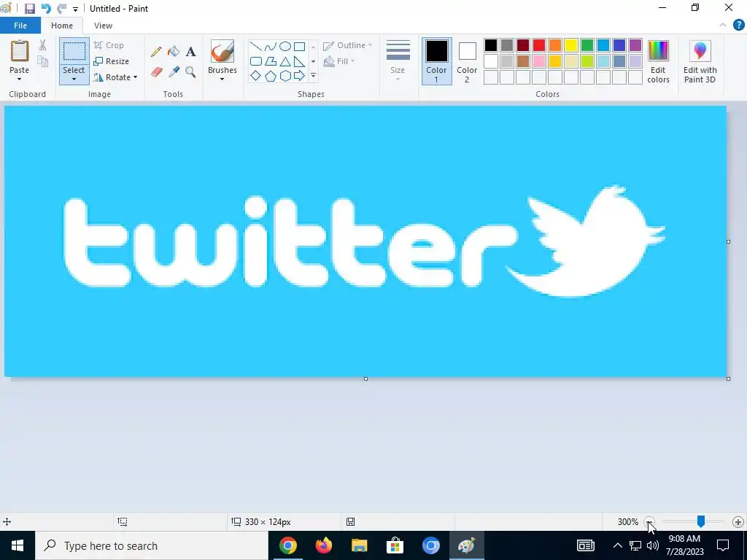Open Customize Quick Access Toolbar dropdown

(x=75, y=9)
